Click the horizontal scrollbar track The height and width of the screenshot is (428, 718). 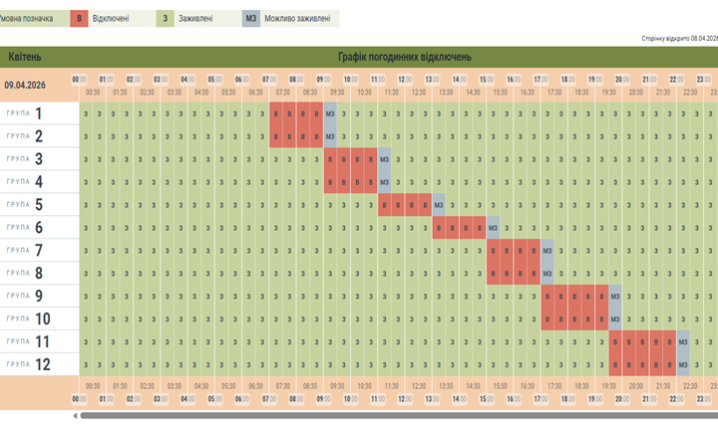click(400, 415)
